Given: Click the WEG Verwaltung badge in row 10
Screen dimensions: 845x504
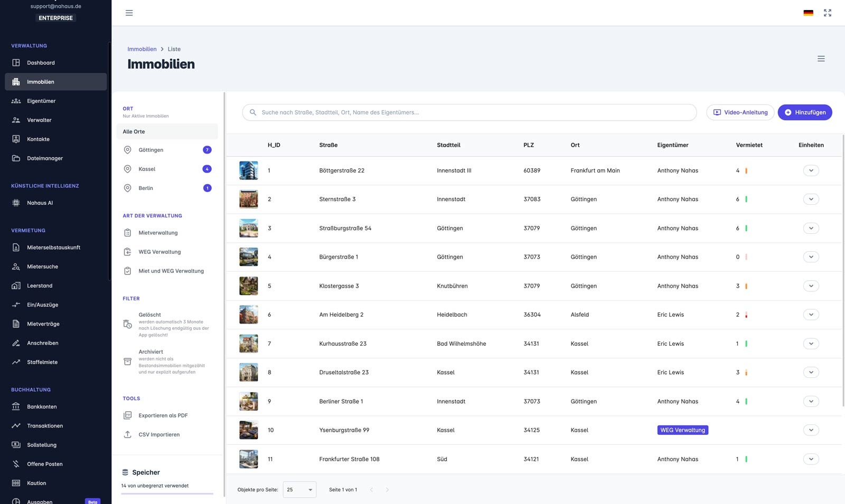Looking at the screenshot, I should (683, 430).
